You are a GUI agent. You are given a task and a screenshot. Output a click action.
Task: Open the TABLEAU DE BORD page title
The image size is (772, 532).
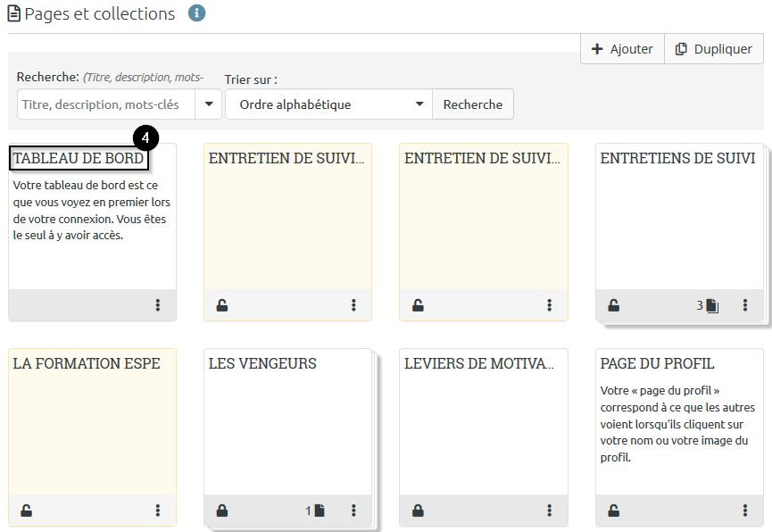79,158
